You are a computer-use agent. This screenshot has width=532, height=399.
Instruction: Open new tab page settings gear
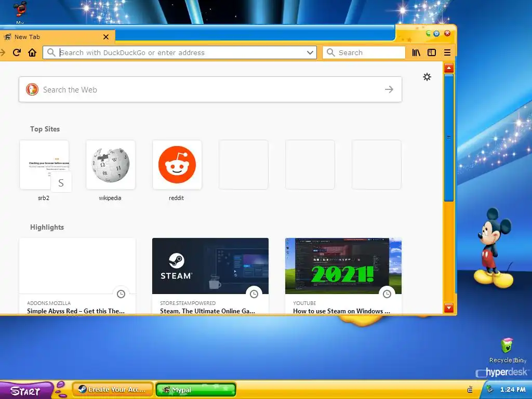click(427, 77)
